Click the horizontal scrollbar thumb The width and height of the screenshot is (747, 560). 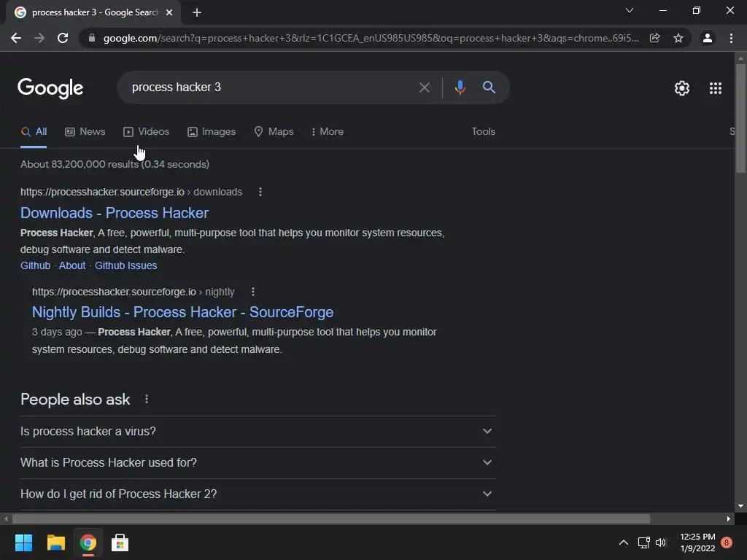[331, 518]
